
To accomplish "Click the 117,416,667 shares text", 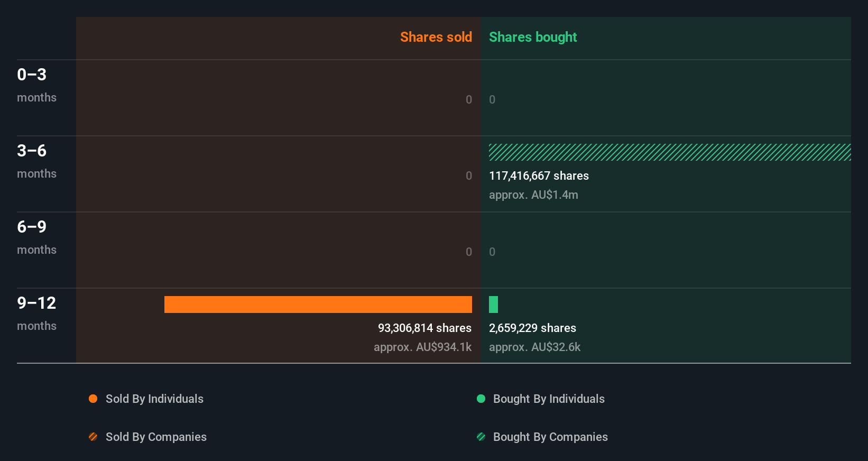I will pyautogui.click(x=539, y=176).
